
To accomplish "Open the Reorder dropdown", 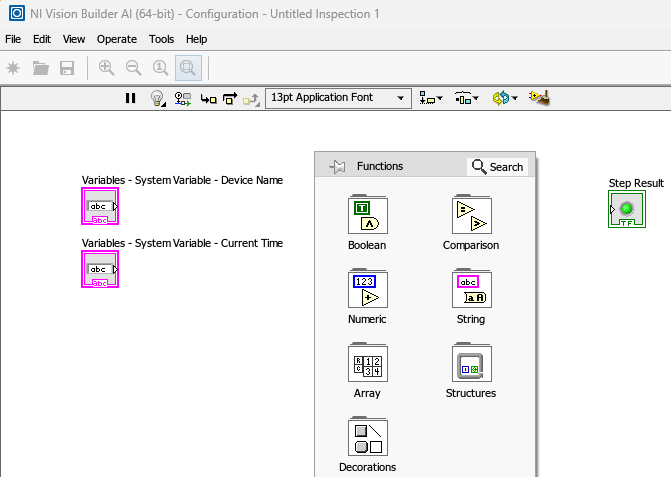I will [x=505, y=98].
